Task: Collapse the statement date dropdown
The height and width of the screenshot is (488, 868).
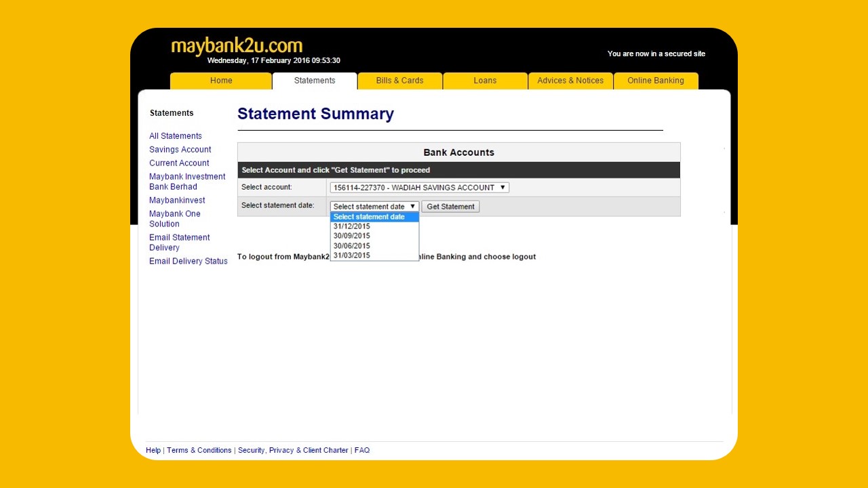Action: (374, 207)
